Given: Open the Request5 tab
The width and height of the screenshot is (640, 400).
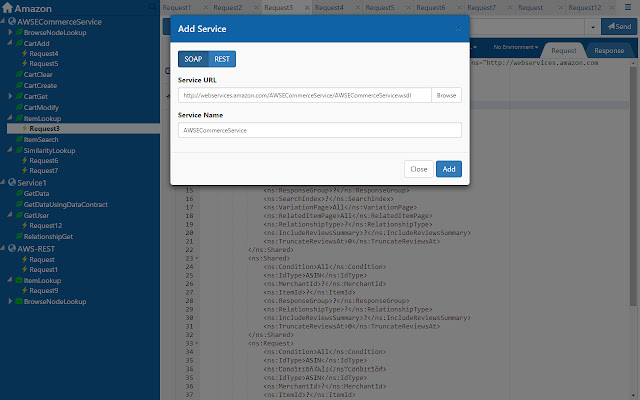Looking at the screenshot, I should tap(380, 7).
